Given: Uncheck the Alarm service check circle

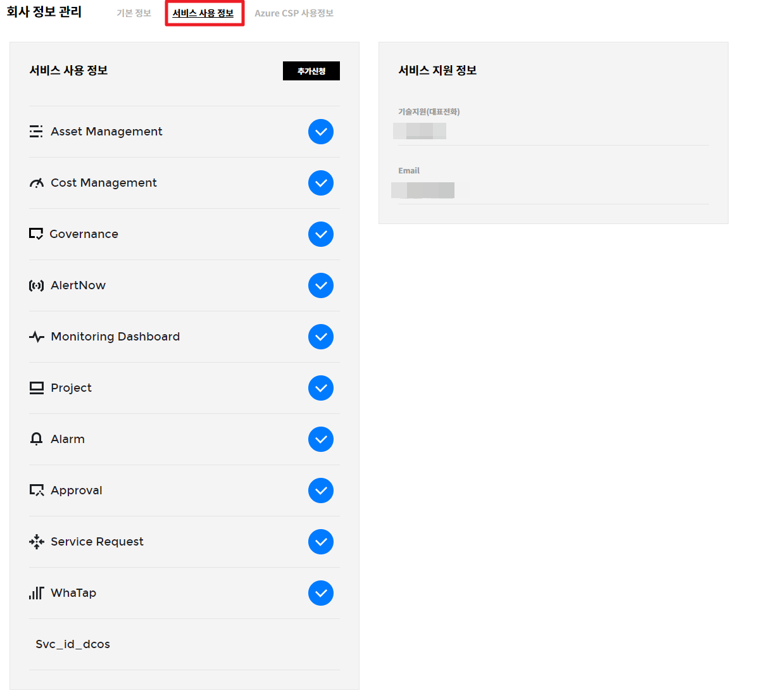Looking at the screenshot, I should tap(321, 439).
